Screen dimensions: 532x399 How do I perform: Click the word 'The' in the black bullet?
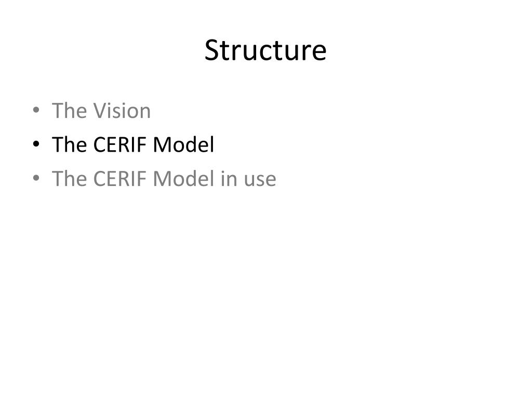coord(69,144)
